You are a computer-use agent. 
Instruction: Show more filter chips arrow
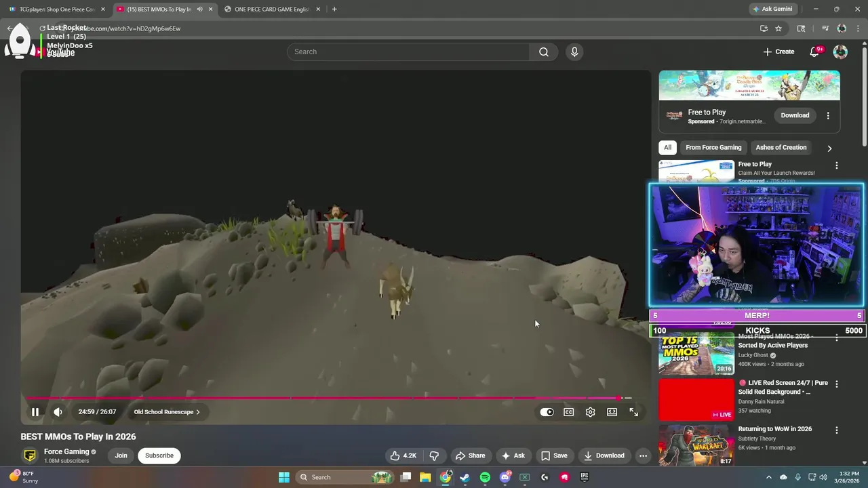[829, 148]
